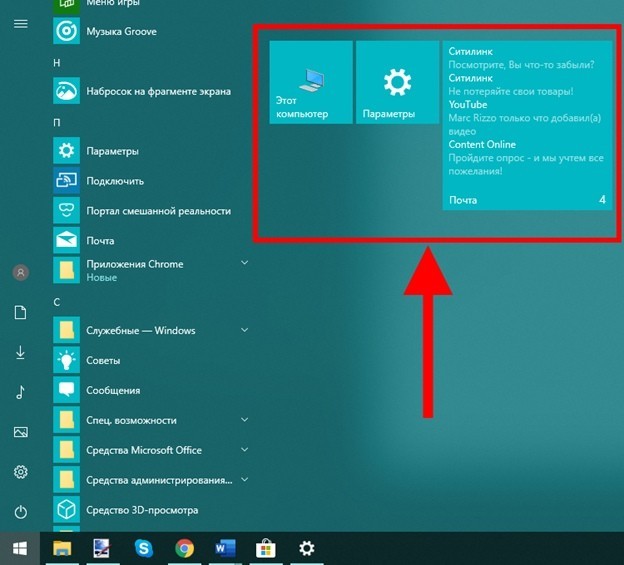The image size is (624, 565).
Task: Click the letter П group header
Action: (x=57, y=123)
